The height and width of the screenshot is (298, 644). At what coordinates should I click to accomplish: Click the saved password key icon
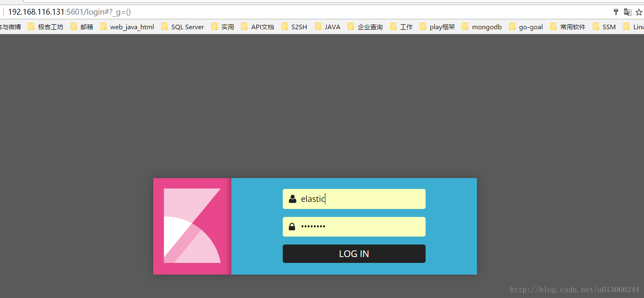616,12
